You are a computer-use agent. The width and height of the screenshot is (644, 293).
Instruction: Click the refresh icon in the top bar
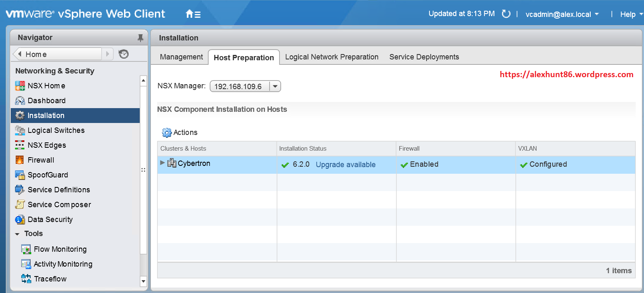(x=506, y=14)
